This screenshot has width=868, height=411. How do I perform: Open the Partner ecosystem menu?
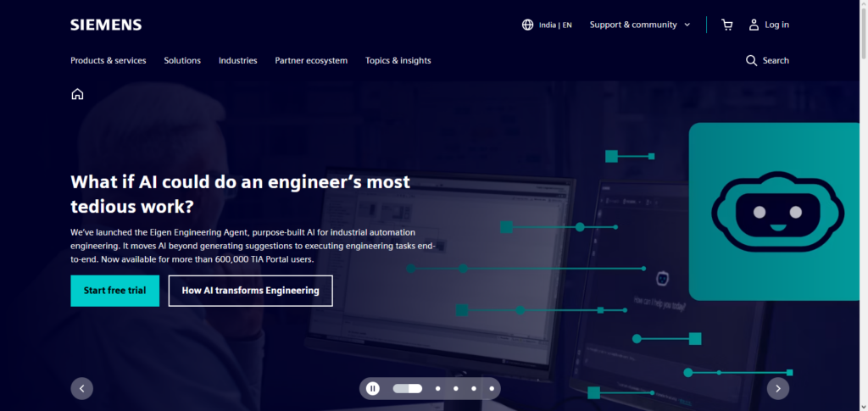(x=311, y=60)
